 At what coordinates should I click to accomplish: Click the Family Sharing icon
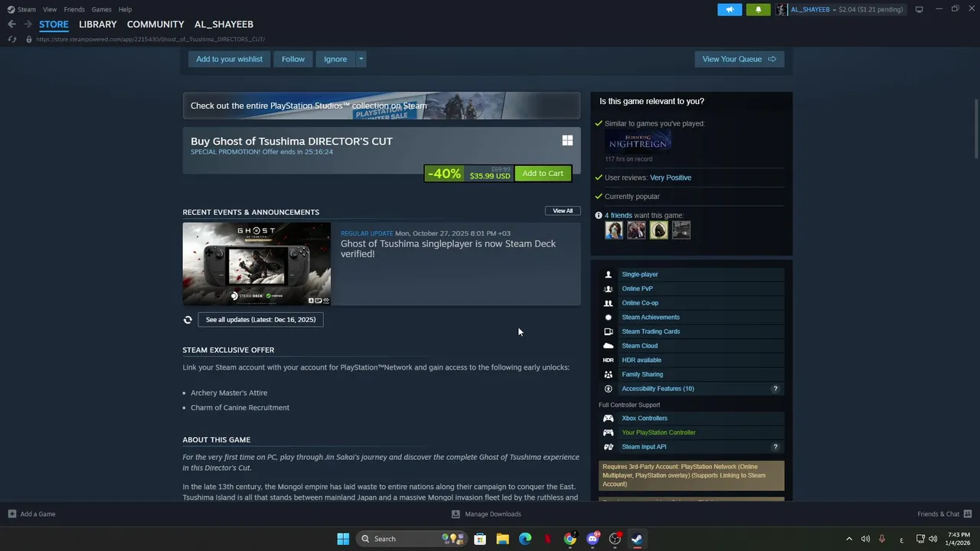608,375
